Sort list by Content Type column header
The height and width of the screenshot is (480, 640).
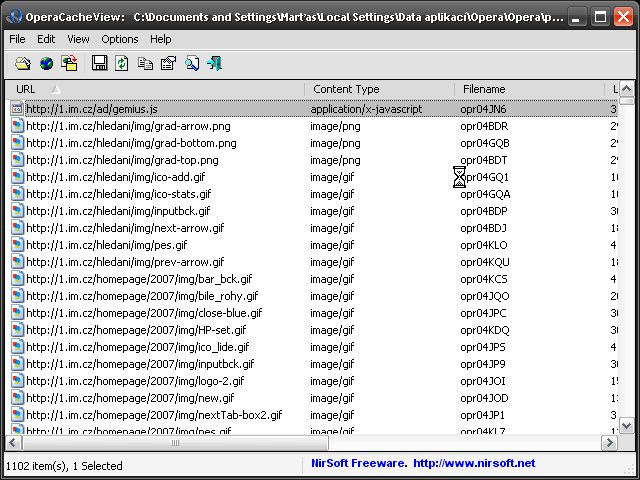pyautogui.click(x=380, y=89)
